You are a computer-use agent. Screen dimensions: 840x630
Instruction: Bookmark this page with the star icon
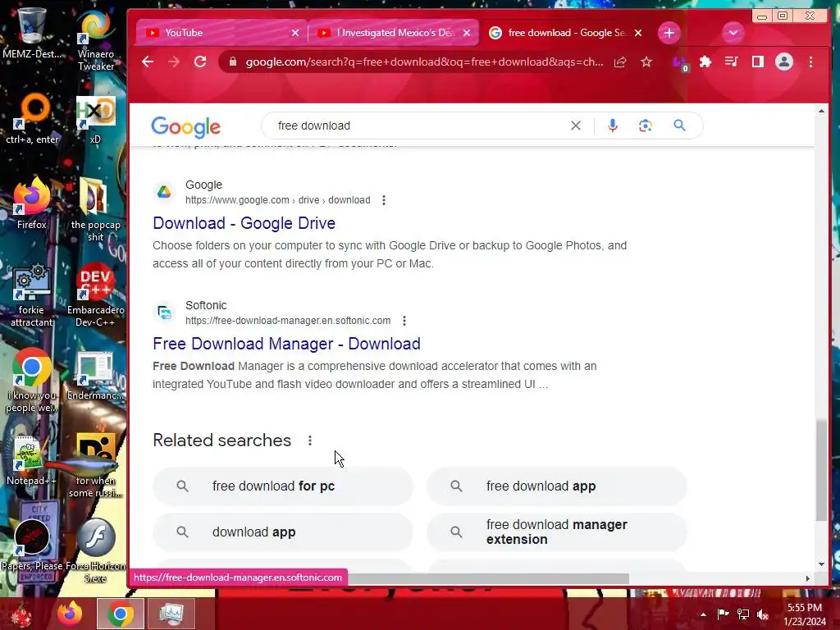pyautogui.click(x=646, y=62)
